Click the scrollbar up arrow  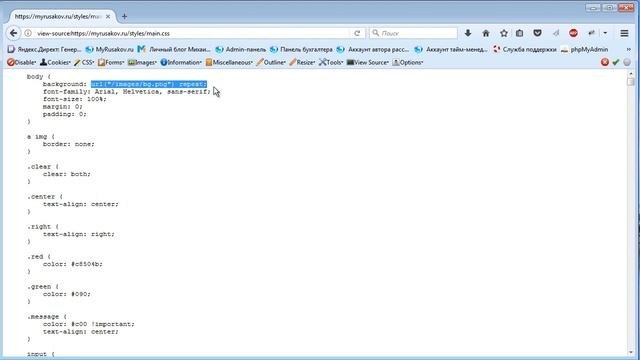(x=631, y=74)
